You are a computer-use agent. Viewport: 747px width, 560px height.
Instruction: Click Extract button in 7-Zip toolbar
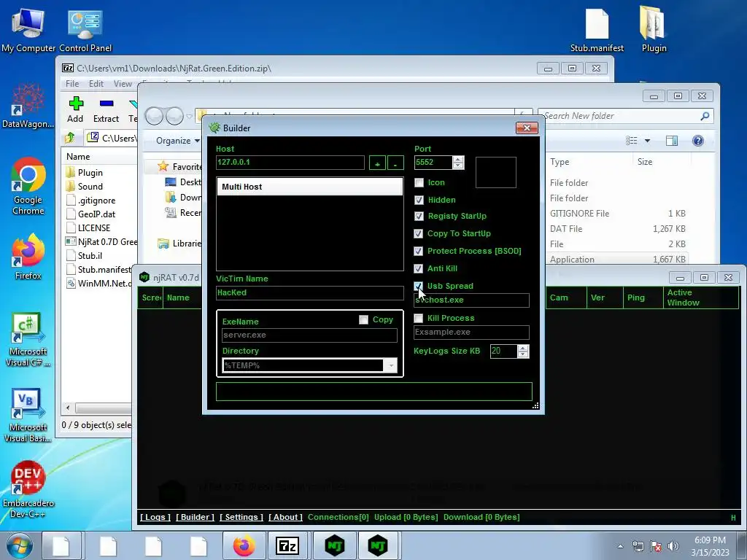pos(106,109)
